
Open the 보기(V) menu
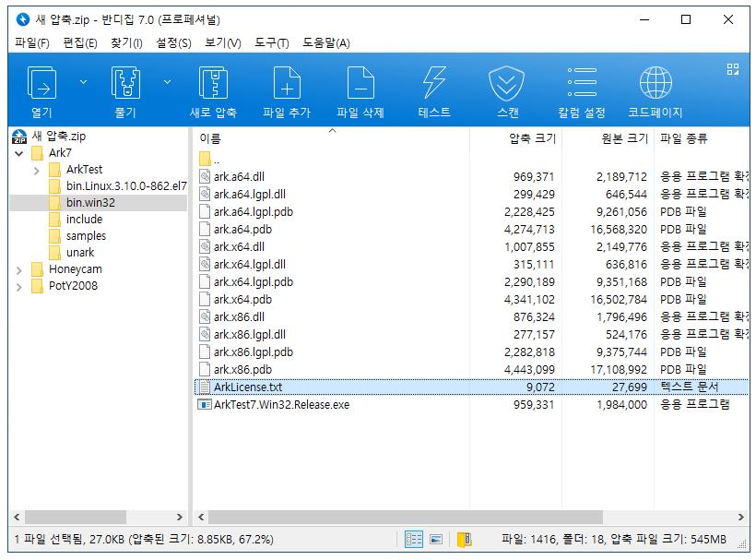(222, 43)
